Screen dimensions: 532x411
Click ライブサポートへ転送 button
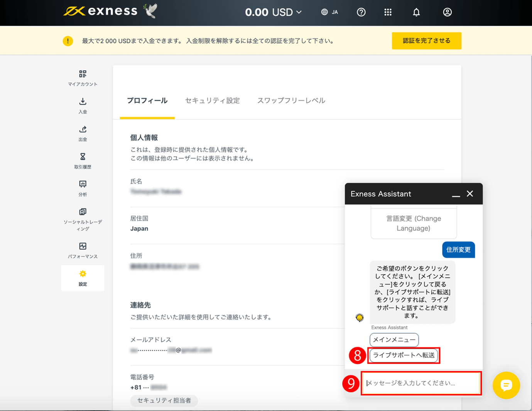pyautogui.click(x=404, y=355)
